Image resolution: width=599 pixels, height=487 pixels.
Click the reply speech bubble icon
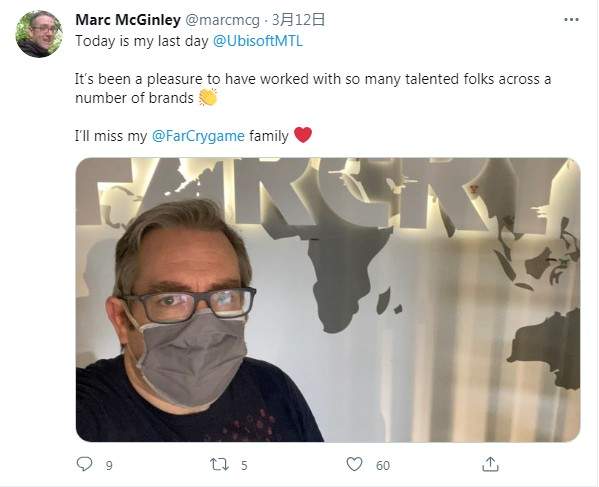[84, 464]
